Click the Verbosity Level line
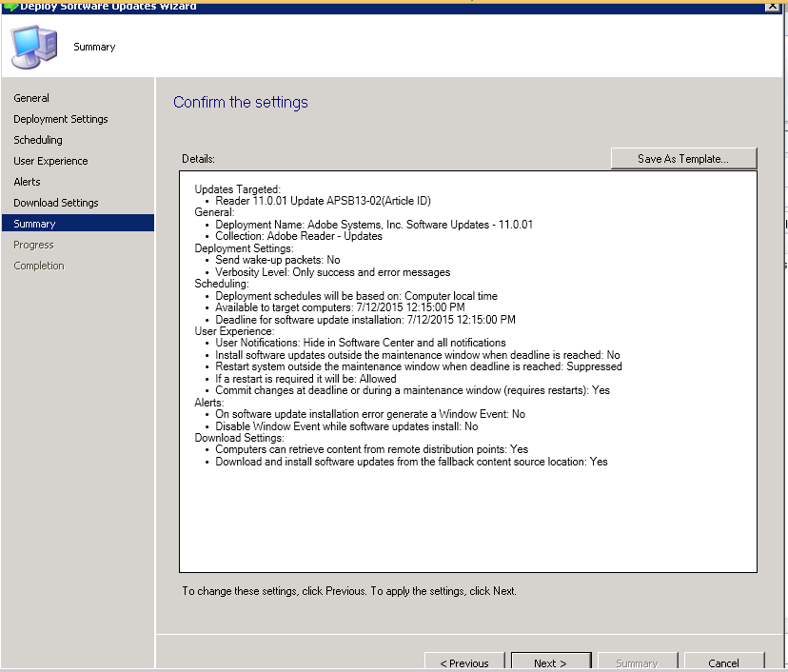Viewport: 788px width, 672px height. click(333, 272)
